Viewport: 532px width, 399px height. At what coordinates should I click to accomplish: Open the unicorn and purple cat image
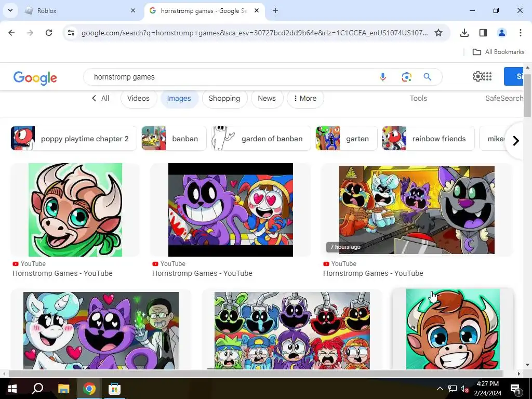101,330
